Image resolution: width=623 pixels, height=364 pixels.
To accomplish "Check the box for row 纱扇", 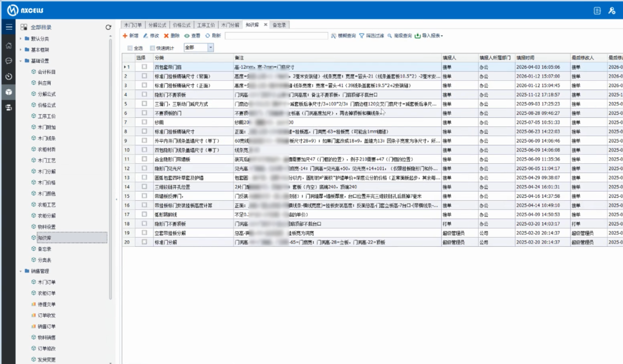I will point(144,122).
